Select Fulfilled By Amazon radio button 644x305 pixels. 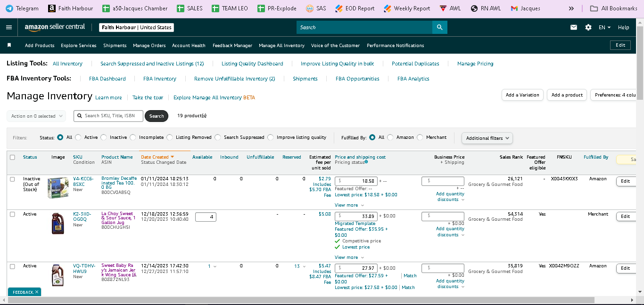click(390, 137)
